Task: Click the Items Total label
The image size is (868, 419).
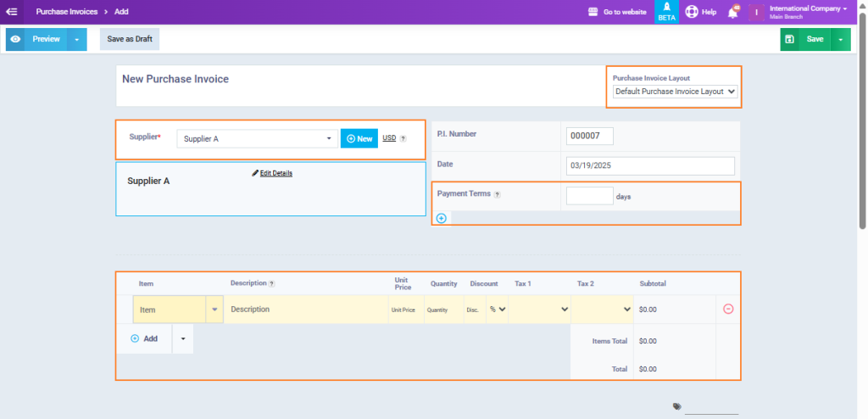Action: [x=609, y=342]
